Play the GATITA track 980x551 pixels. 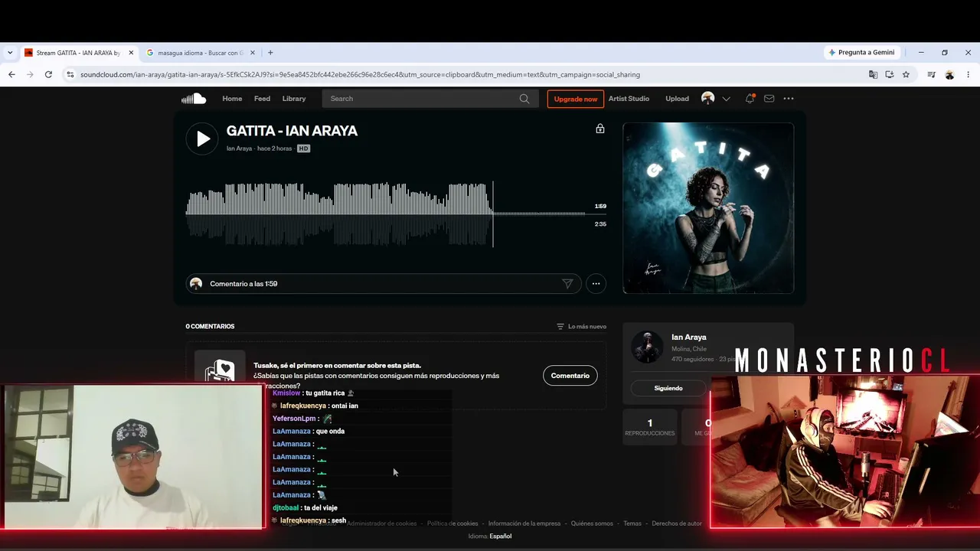[202, 139]
